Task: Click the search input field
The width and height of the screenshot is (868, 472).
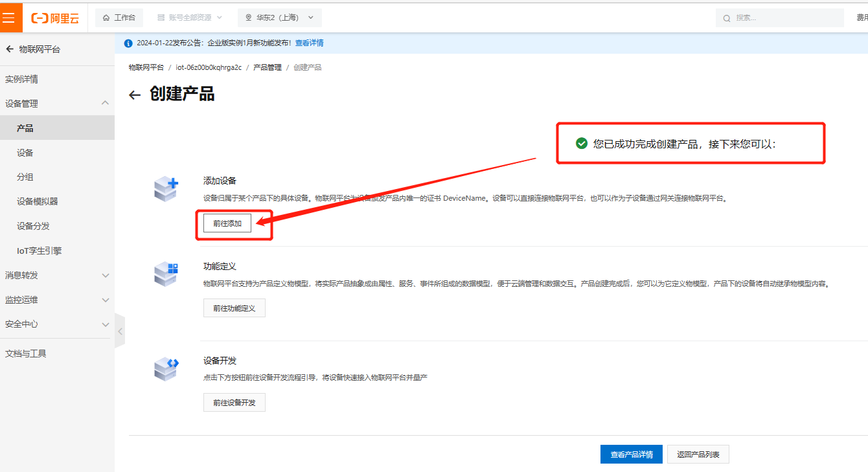Action: [x=785, y=18]
